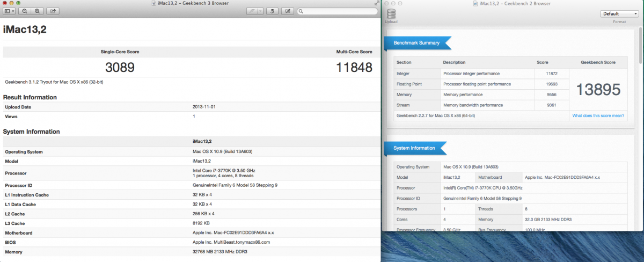Click the L3 Cache value 8192 KB
The width and height of the screenshot is (644, 262).
(201, 223)
